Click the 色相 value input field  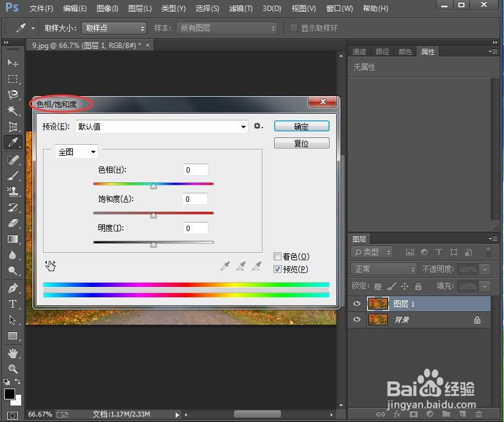tap(195, 170)
